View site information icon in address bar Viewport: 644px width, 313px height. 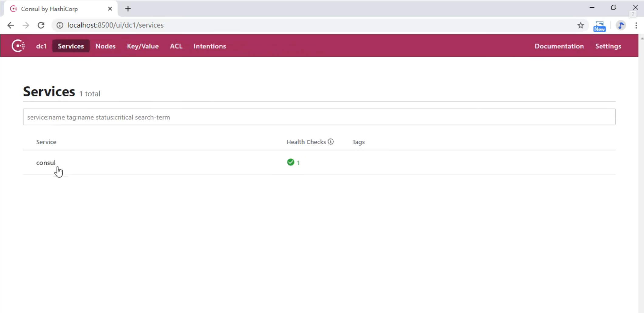point(60,25)
